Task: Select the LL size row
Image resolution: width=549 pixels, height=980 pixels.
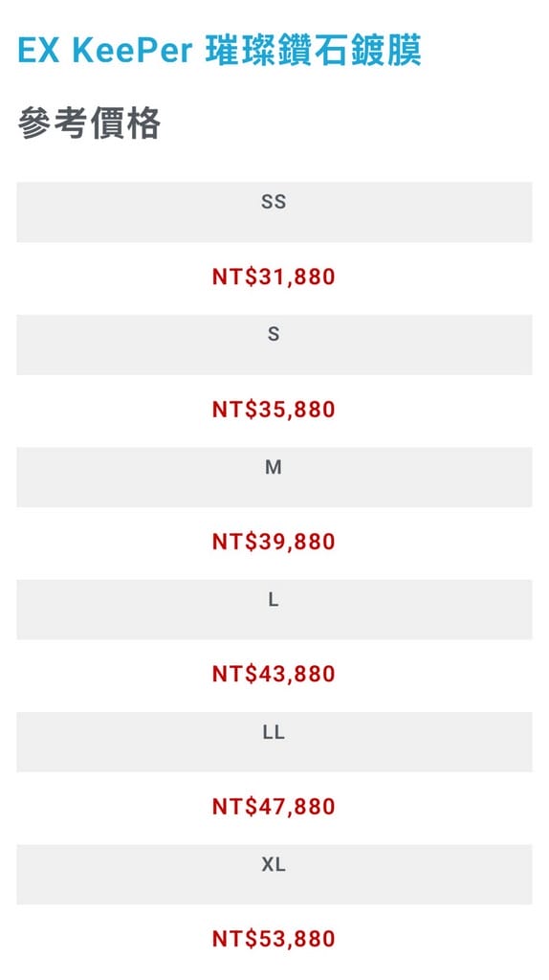Action: (274, 742)
